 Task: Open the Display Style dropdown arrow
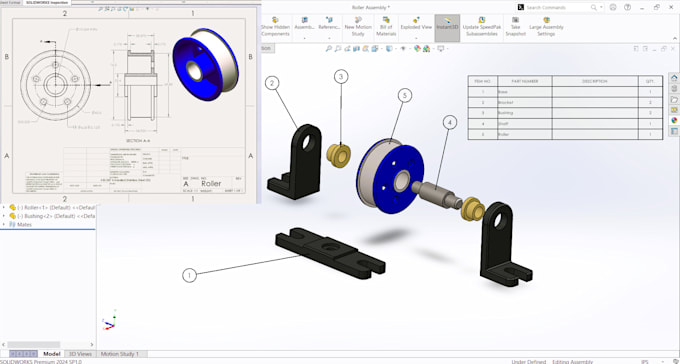[395, 49]
